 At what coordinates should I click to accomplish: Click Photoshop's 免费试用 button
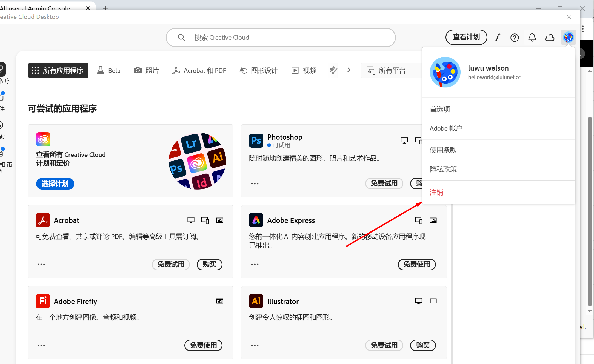click(x=384, y=183)
